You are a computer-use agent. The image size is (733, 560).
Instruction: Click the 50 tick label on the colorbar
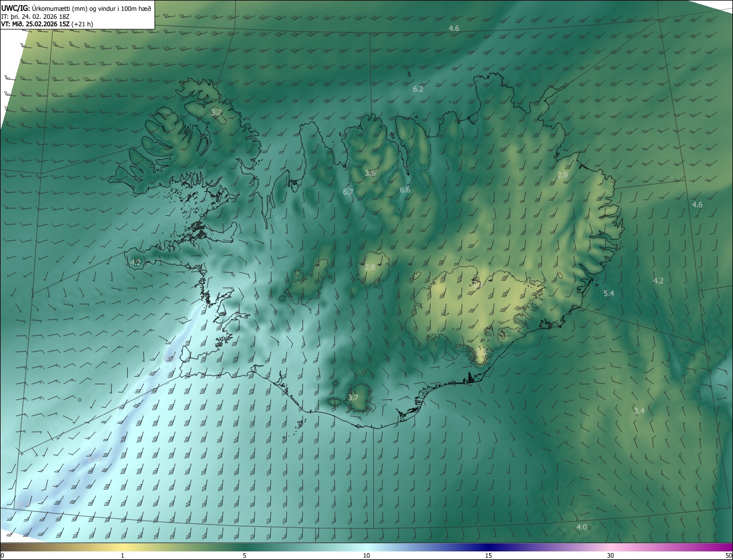728,555
